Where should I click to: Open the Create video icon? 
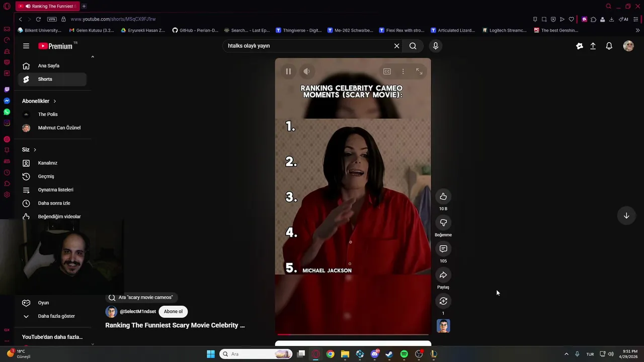coord(580,46)
